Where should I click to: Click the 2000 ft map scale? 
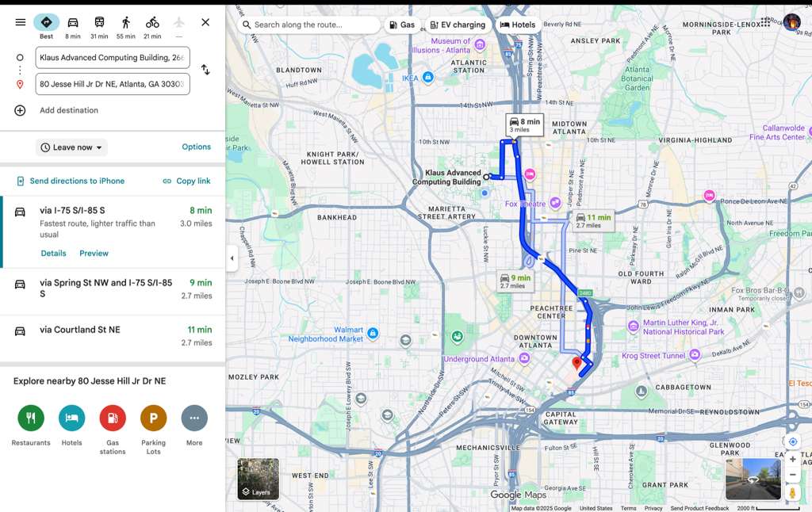pyautogui.click(x=768, y=508)
